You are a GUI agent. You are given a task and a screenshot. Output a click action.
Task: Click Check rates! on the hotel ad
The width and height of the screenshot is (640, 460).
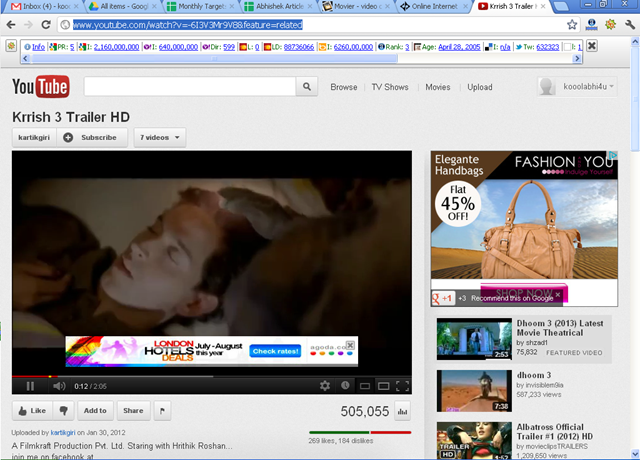[276, 351]
